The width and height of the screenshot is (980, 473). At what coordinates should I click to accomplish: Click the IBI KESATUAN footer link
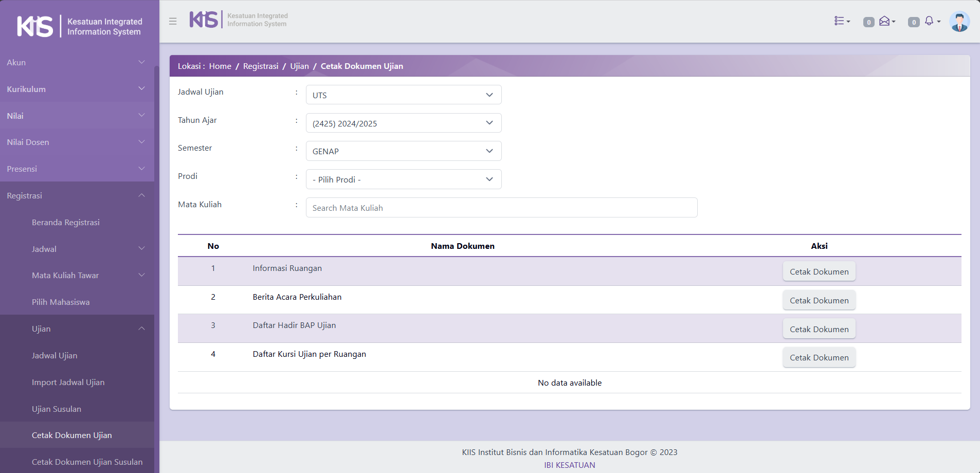click(569, 465)
